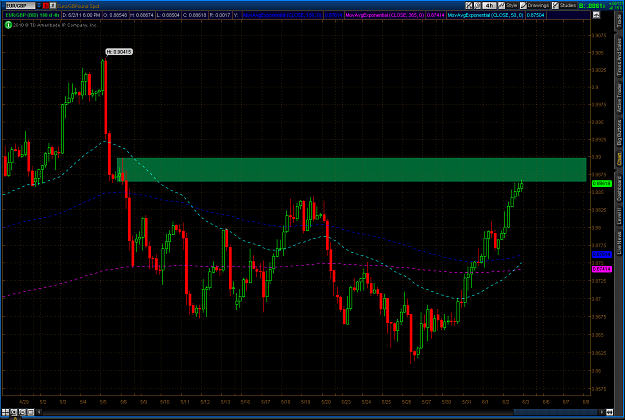The width and height of the screenshot is (625, 420).
Task: Click the scroll left arrow on time scrollbar
Action: tap(39, 412)
